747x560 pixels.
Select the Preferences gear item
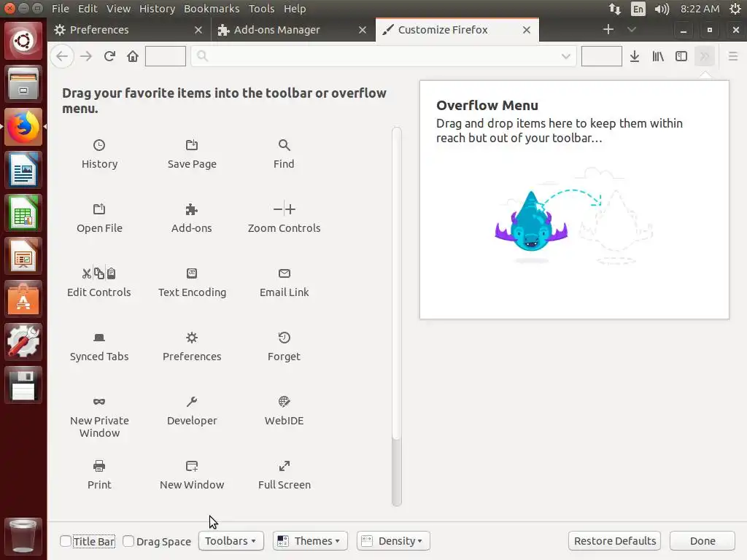coord(192,346)
